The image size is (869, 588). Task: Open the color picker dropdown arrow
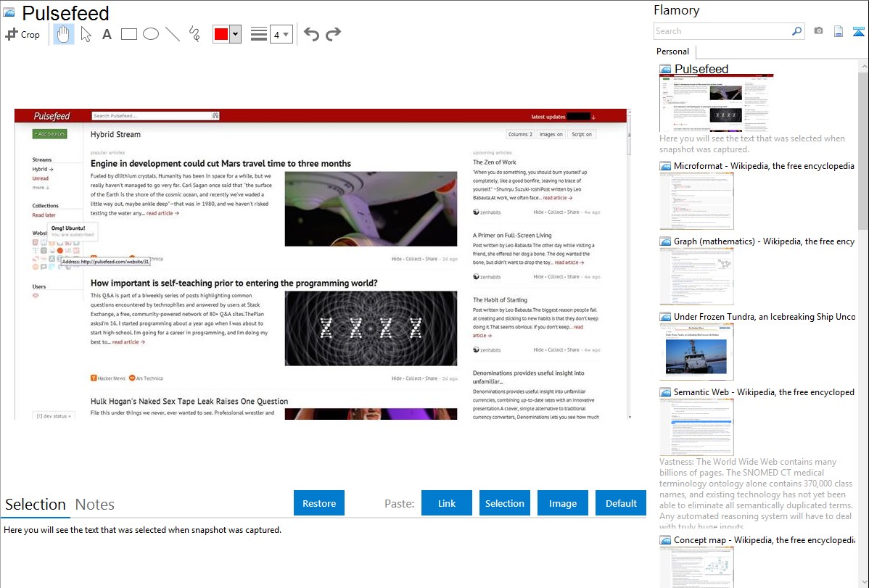(x=236, y=34)
